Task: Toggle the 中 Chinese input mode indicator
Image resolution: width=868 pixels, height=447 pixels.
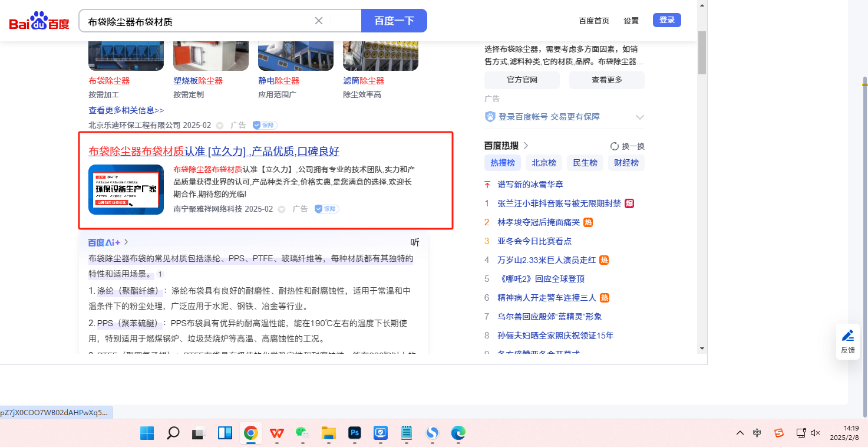Action: [x=757, y=433]
